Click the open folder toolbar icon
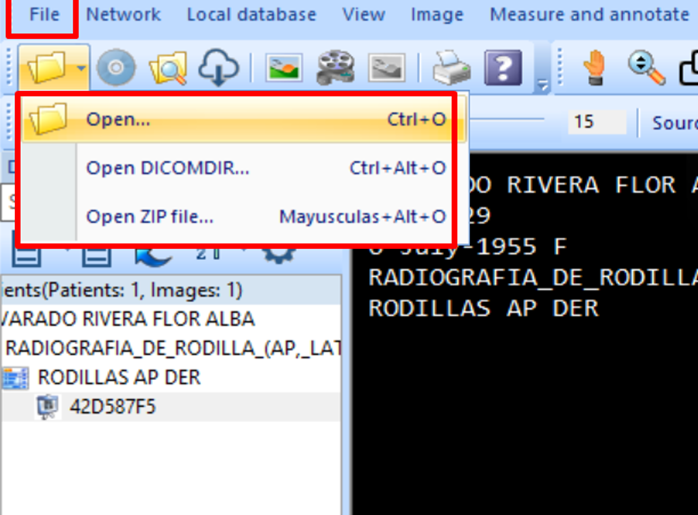The image size is (698, 515). pos(47,68)
